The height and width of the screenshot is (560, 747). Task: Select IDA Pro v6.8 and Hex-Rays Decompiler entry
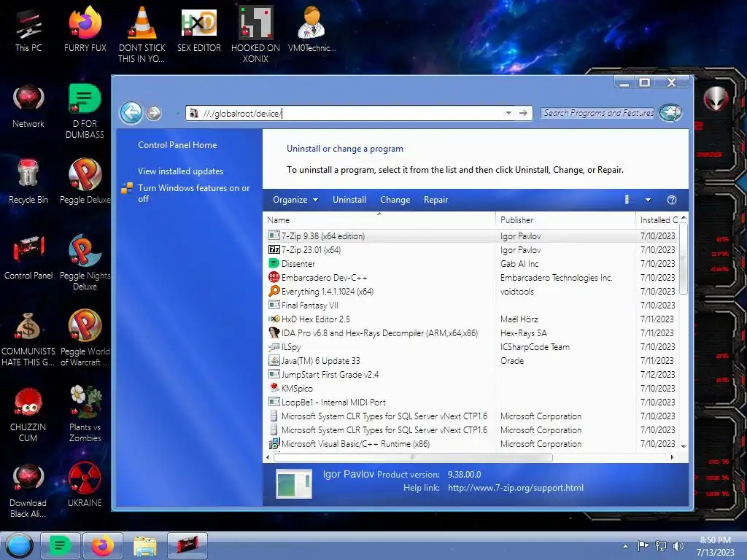click(472, 332)
